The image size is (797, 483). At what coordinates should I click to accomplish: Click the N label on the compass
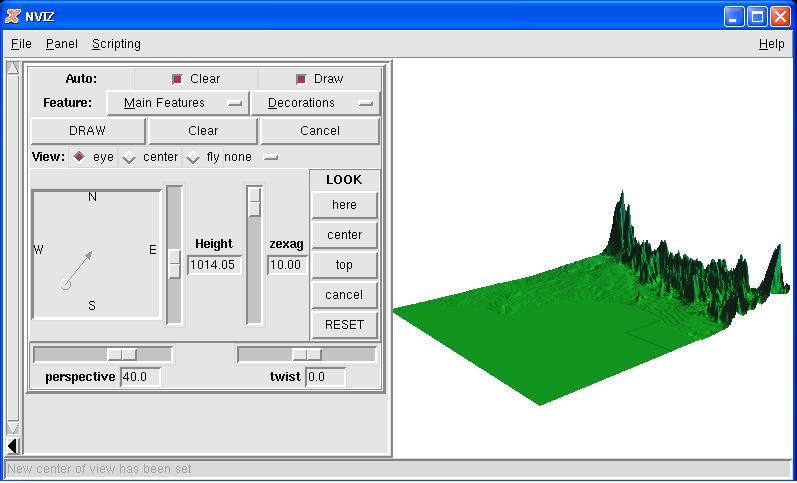coord(92,197)
